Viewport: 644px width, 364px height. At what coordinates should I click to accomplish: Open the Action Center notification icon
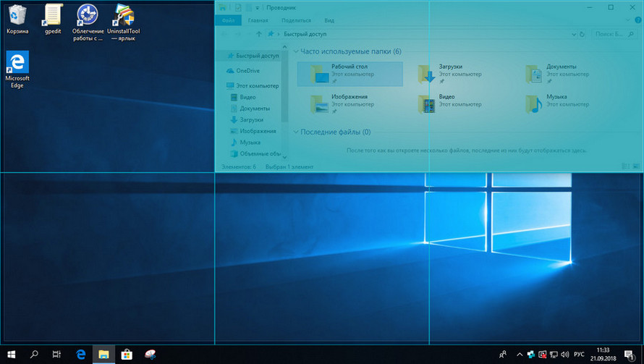pos(629,355)
